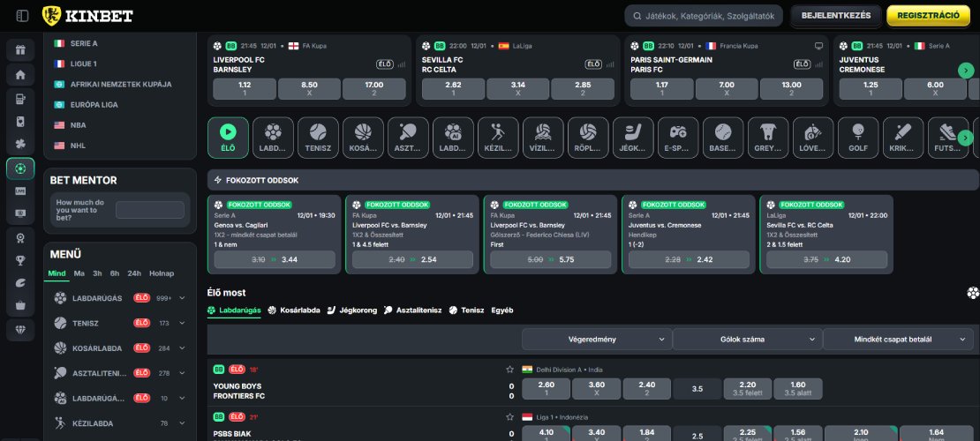Expand the LABDARÚGÁ... 10 menu row chevron
This screenshot has width=980, height=441.
tap(182, 398)
